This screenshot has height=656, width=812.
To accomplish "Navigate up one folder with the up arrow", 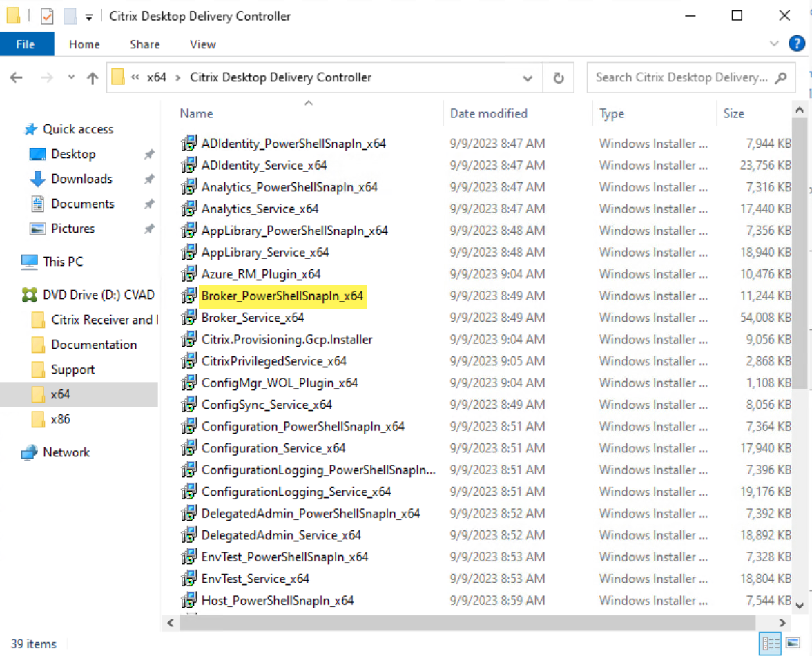I will click(x=93, y=77).
